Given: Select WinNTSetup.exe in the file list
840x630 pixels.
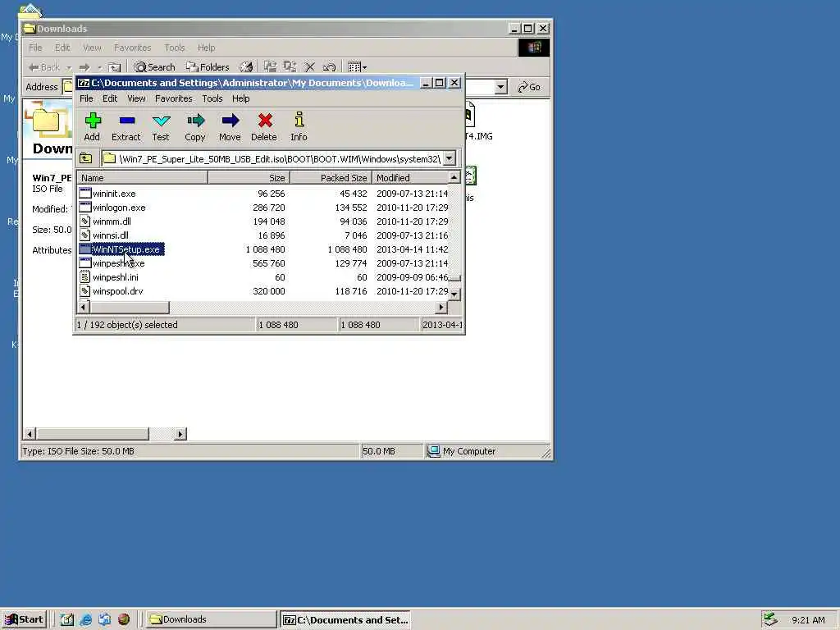Looking at the screenshot, I should click(126, 249).
